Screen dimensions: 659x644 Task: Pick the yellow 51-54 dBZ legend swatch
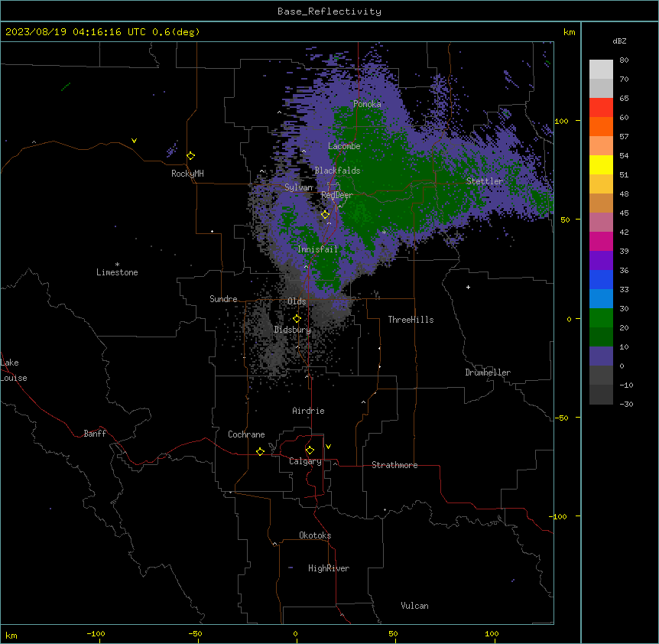tap(601, 164)
